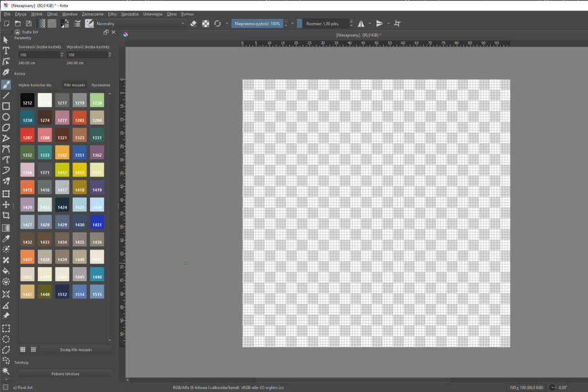This screenshot has width=588, height=392.
Task: Expand the horizontal mirror options arrow
Action: pos(369,24)
